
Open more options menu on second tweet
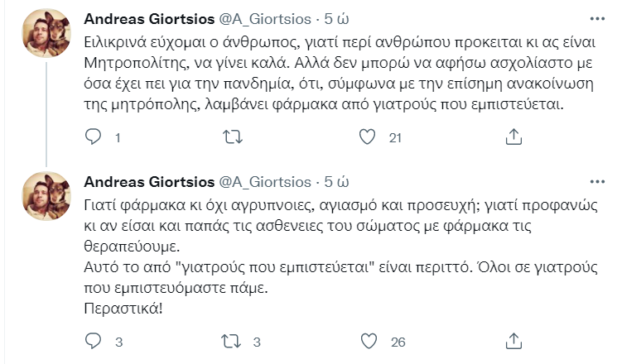pyautogui.click(x=595, y=180)
